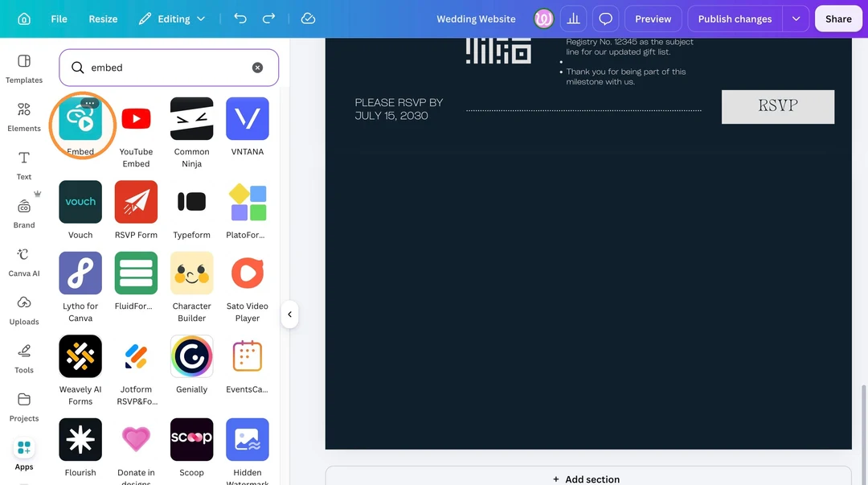This screenshot has width=868, height=485.
Task: Open the File menu
Action: click(x=59, y=18)
